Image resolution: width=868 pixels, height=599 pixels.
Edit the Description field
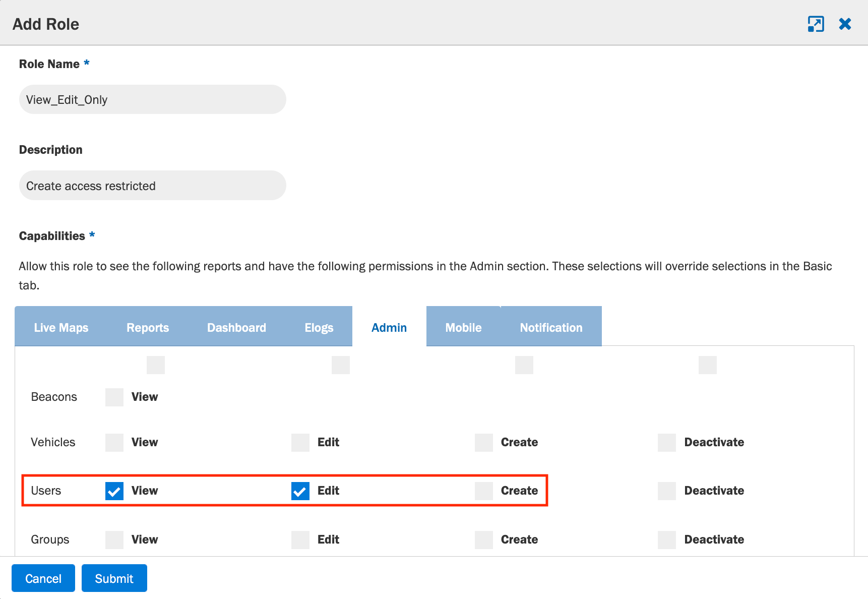153,186
